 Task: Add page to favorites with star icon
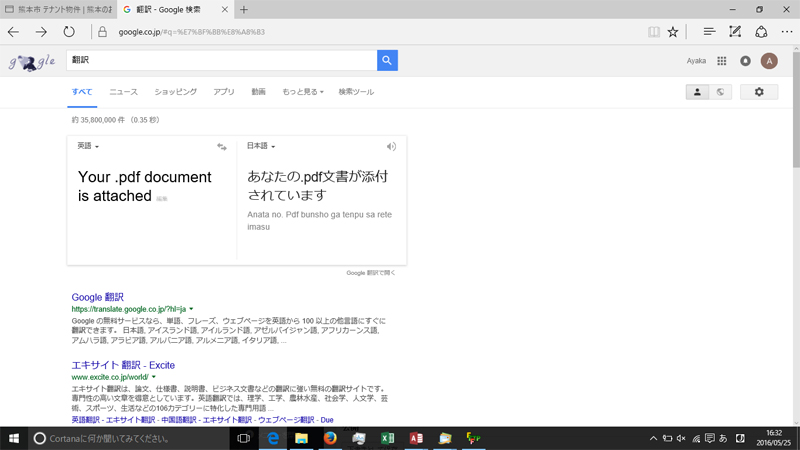coord(673,32)
